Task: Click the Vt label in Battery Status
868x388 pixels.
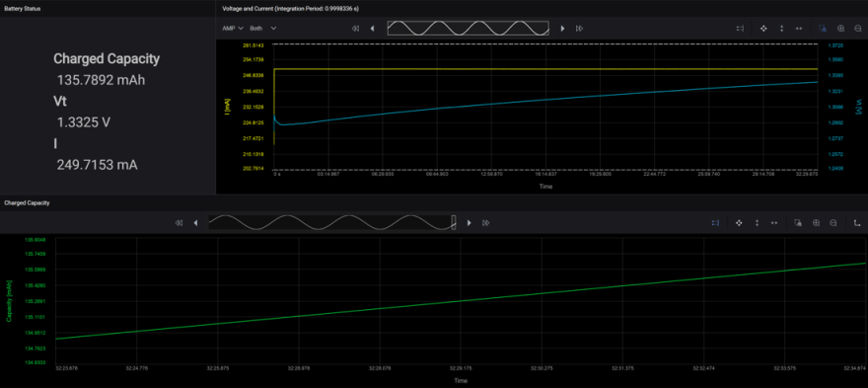Action: pyautogui.click(x=60, y=102)
